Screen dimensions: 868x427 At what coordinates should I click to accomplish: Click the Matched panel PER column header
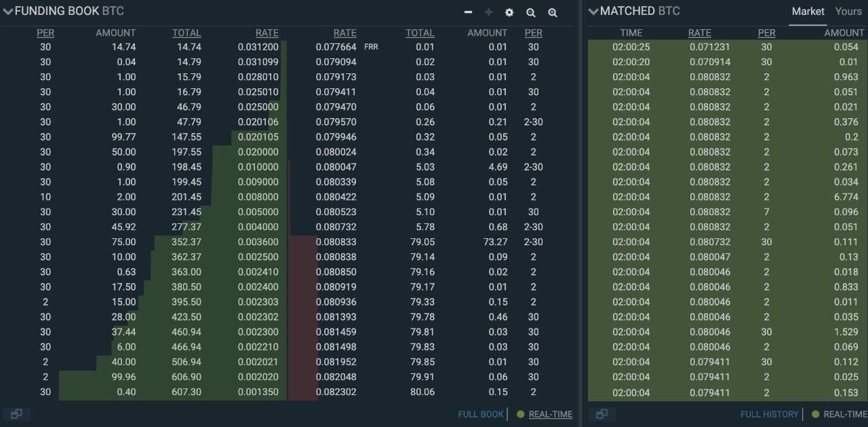click(766, 33)
